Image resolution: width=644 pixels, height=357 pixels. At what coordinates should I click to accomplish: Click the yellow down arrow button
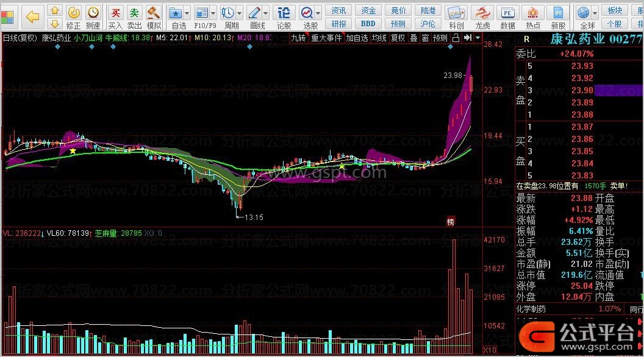coord(55,23)
